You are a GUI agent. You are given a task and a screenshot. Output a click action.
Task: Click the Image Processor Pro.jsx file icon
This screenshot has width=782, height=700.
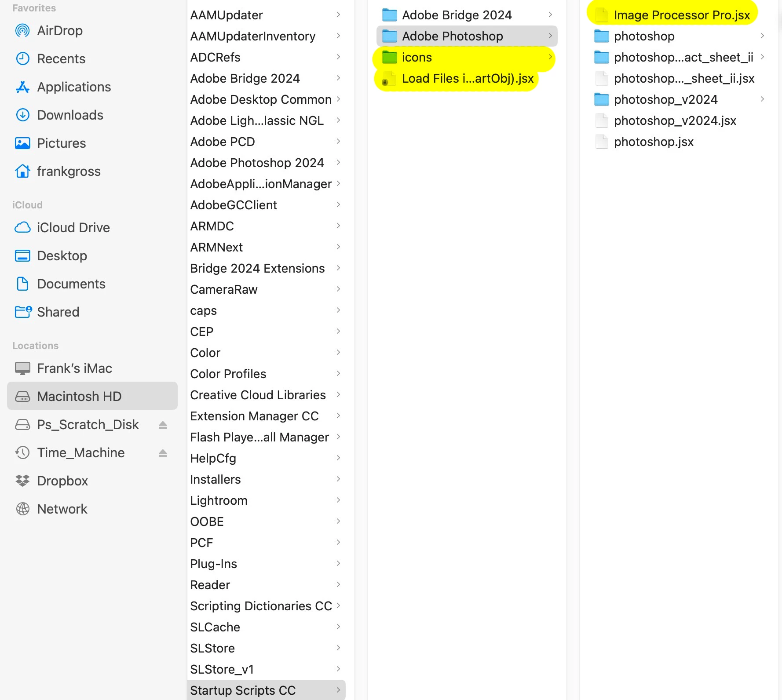click(601, 15)
